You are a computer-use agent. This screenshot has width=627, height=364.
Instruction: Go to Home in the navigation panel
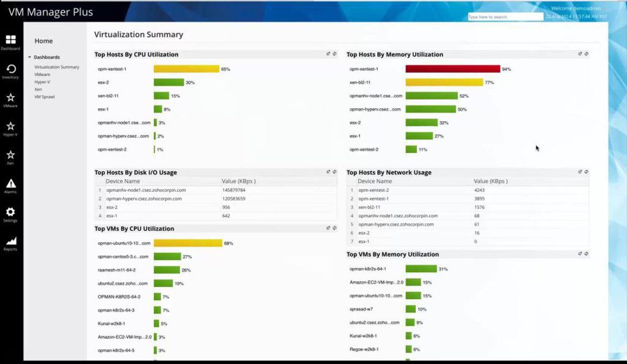pos(43,41)
